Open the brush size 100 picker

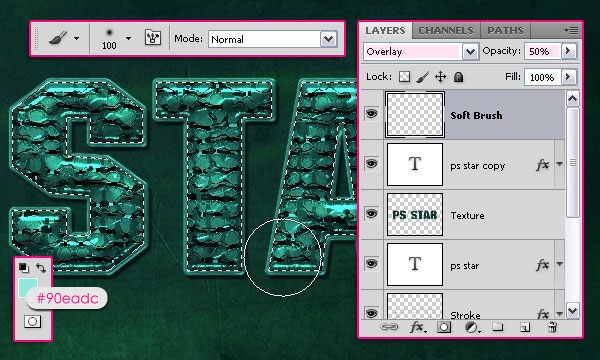pyautogui.click(x=109, y=38)
